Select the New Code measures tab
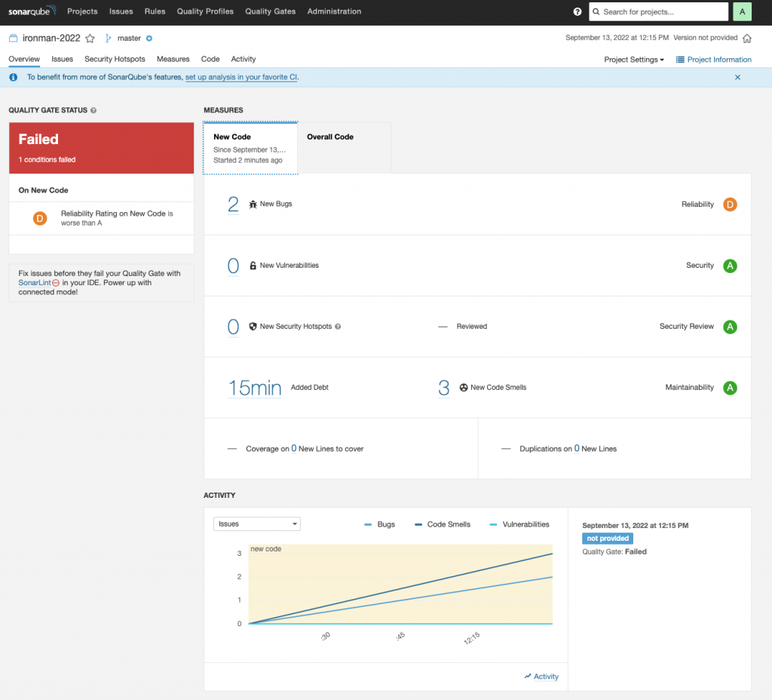The height and width of the screenshot is (700, 772). pyautogui.click(x=250, y=148)
